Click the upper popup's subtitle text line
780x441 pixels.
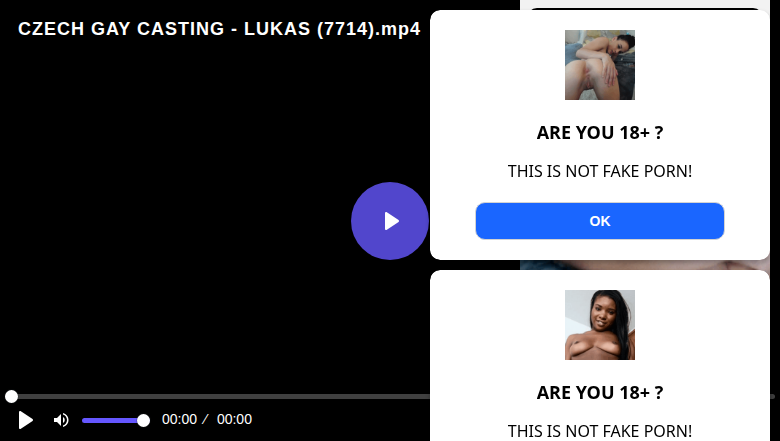(599, 171)
